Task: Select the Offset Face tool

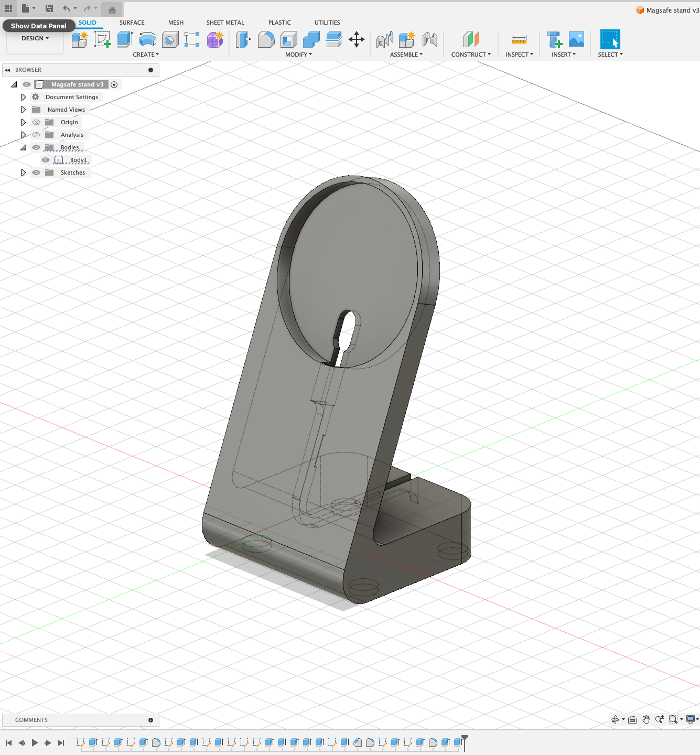Action: click(x=334, y=39)
